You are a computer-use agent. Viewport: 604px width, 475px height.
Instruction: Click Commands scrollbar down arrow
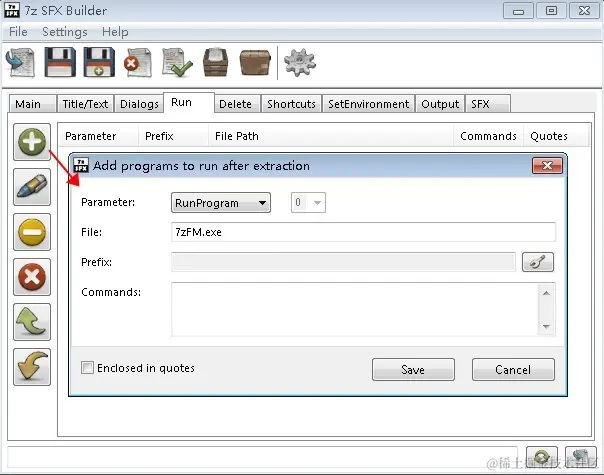[546, 326]
